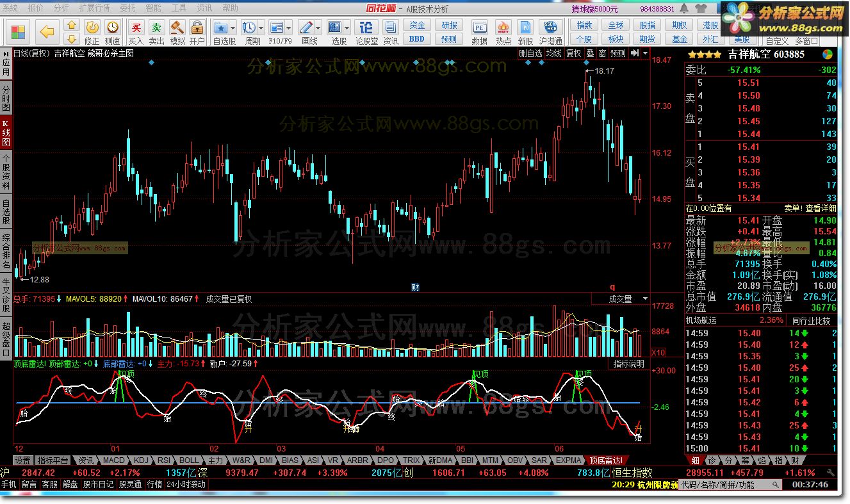Click the 周期 period clock icon

(x=249, y=28)
